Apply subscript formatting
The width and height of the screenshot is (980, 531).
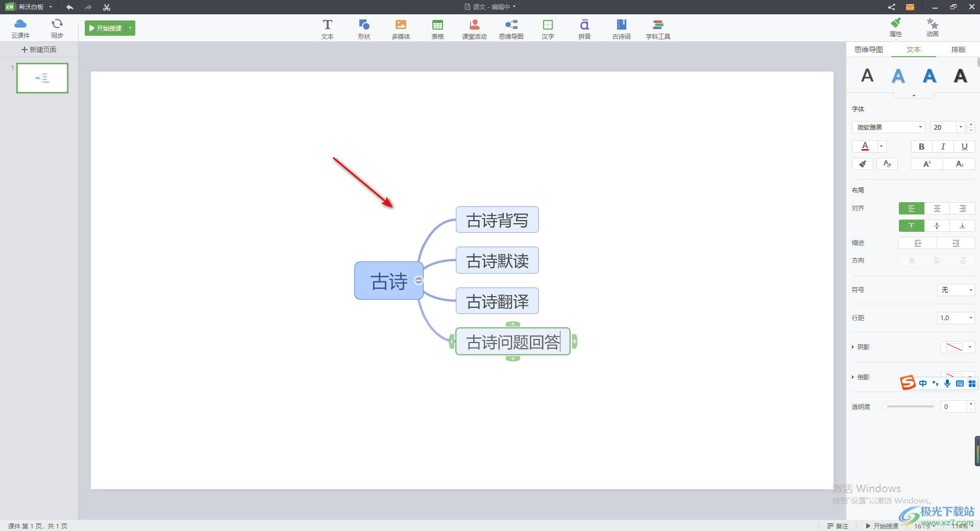(x=959, y=164)
